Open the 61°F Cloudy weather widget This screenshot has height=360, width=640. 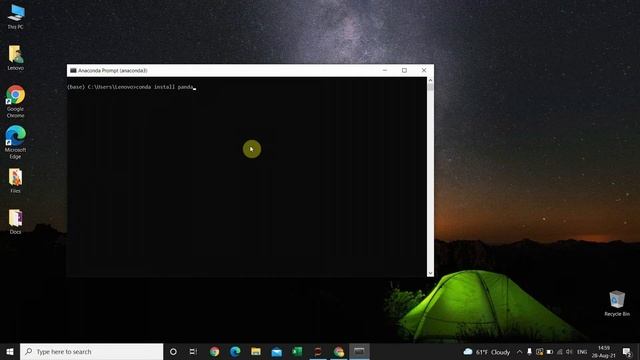[x=487, y=352]
